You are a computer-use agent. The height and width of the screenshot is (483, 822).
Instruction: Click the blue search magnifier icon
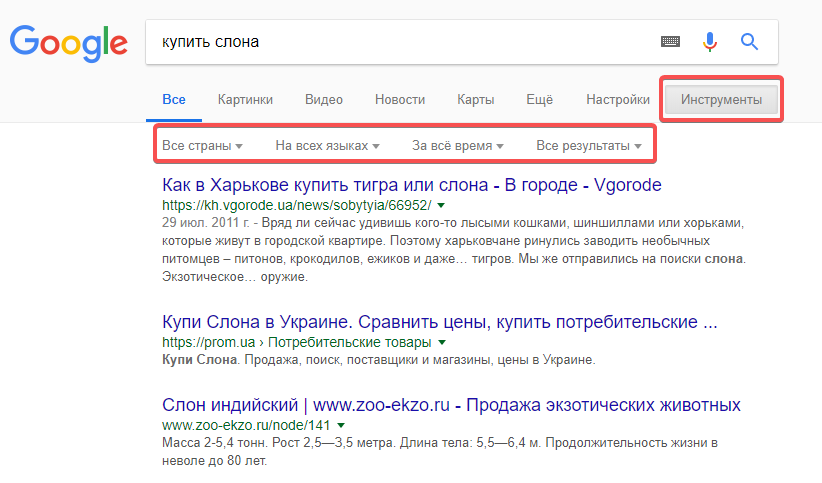click(749, 41)
